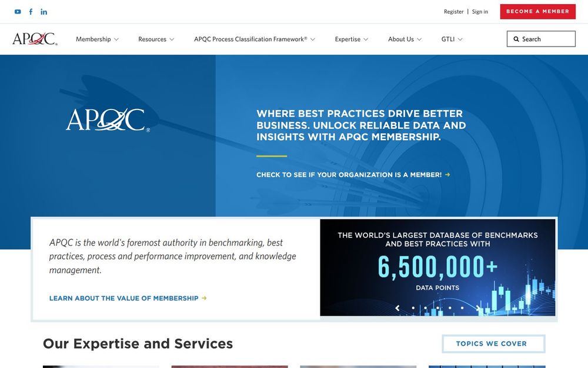Select the fourth carousel dot indicator
The width and height of the screenshot is (588, 368).
pyautogui.click(x=450, y=308)
